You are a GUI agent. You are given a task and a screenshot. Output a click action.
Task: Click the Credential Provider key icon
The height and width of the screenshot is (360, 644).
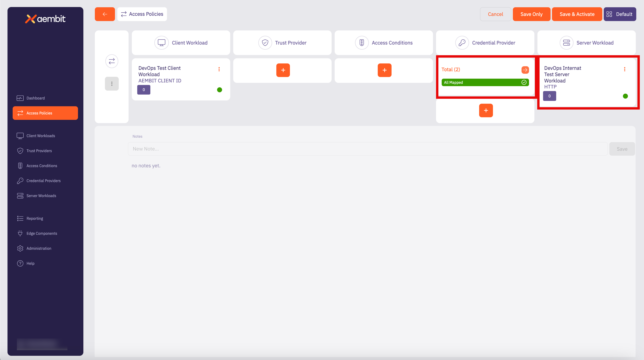(462, 43)
